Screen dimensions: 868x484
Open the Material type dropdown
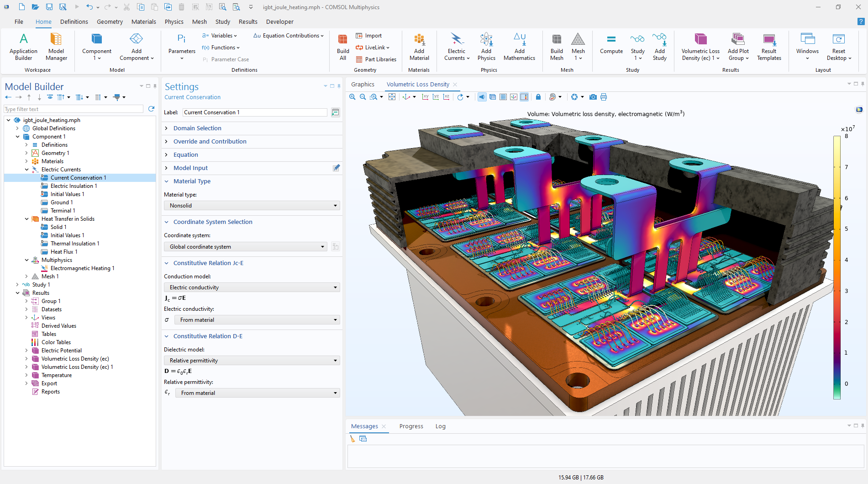[x=252, y=206]
